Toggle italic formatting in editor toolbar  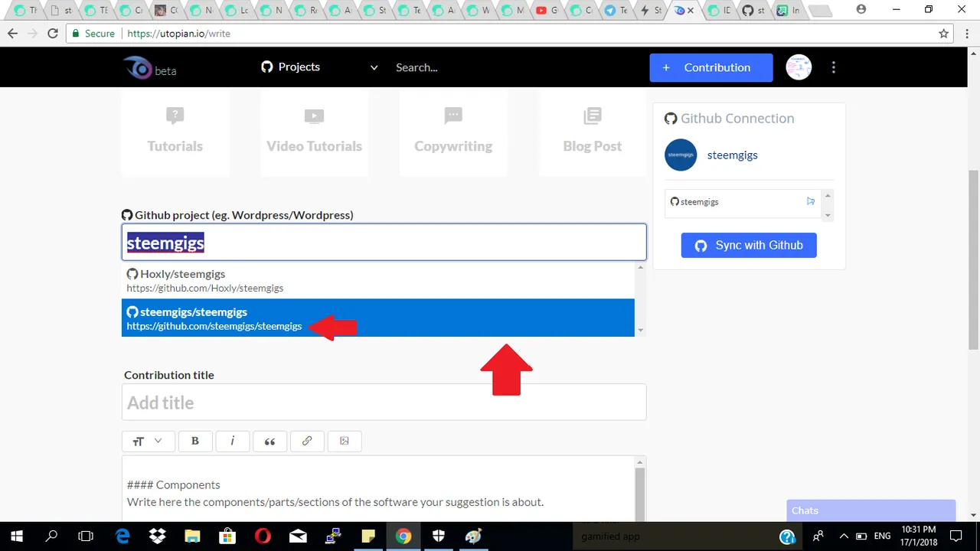click(x=233, y=441)
